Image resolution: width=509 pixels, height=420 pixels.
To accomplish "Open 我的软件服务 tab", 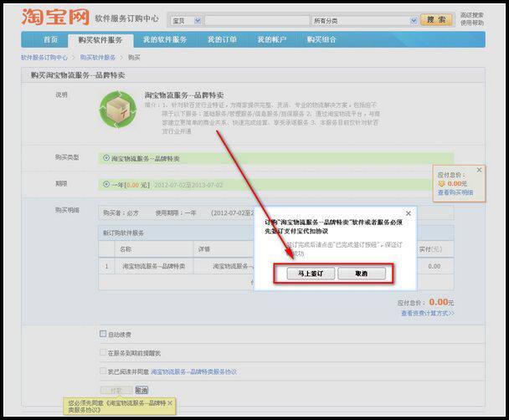I will pyautogui.click(x=165, y=40).
